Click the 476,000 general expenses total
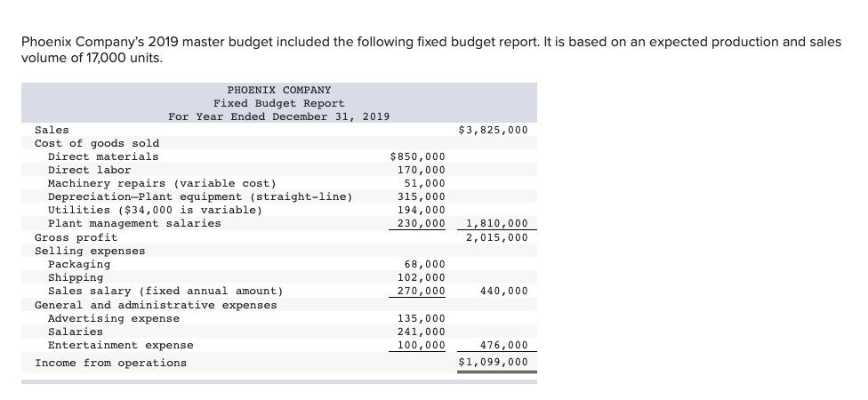The image size is (868, 400). pos(503,345)
